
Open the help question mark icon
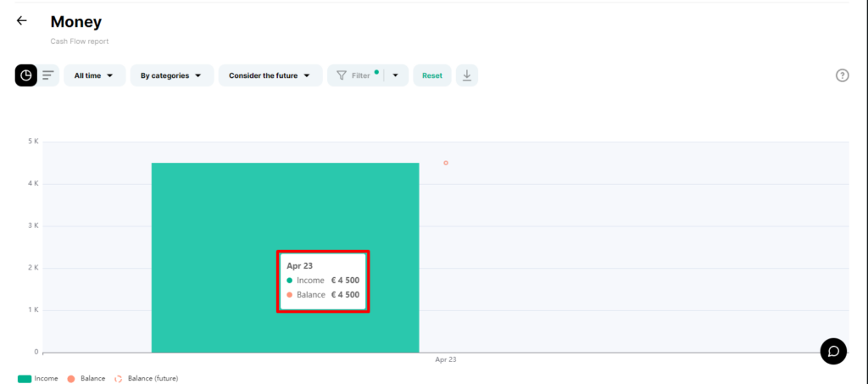[842, 75]
